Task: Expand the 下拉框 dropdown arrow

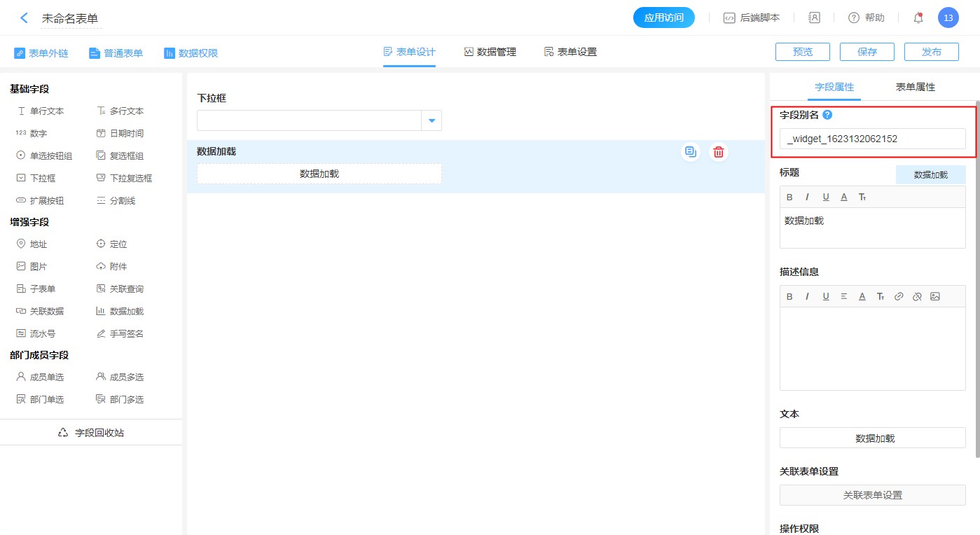Action: click(432, 121)
